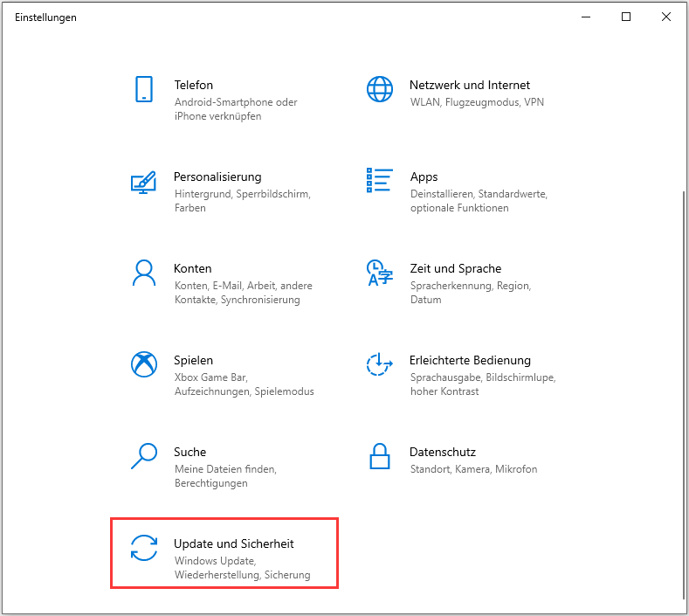Click the Netzwerk und Internet globe icon
This screenshot has width=689, height=616.
click(379, 89)
